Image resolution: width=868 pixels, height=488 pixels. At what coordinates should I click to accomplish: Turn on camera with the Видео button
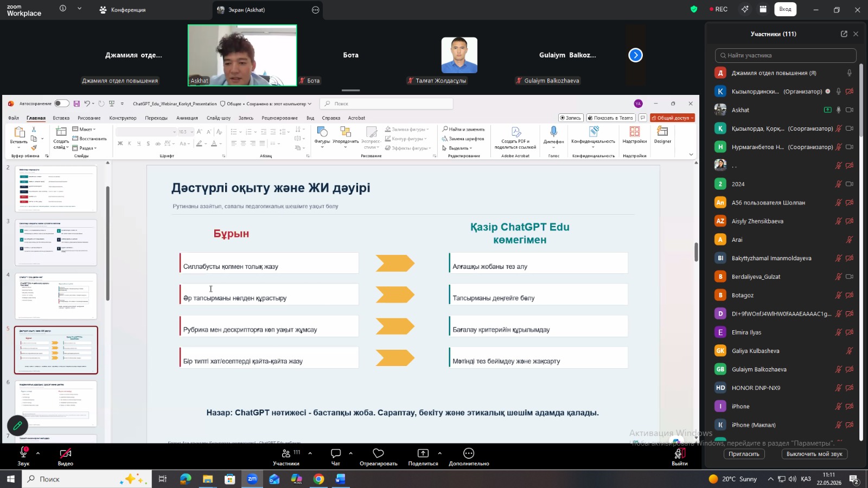[65, 457]
